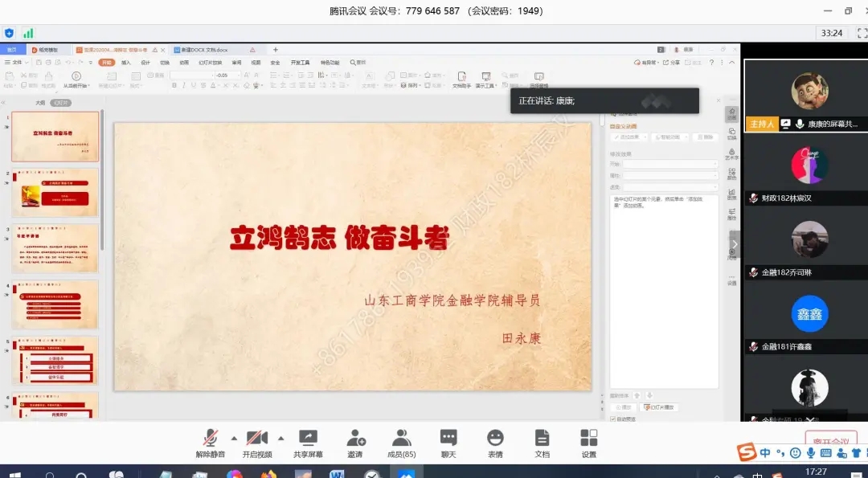Expand video options arrow beside 开启视频

[x=280, y=438]
